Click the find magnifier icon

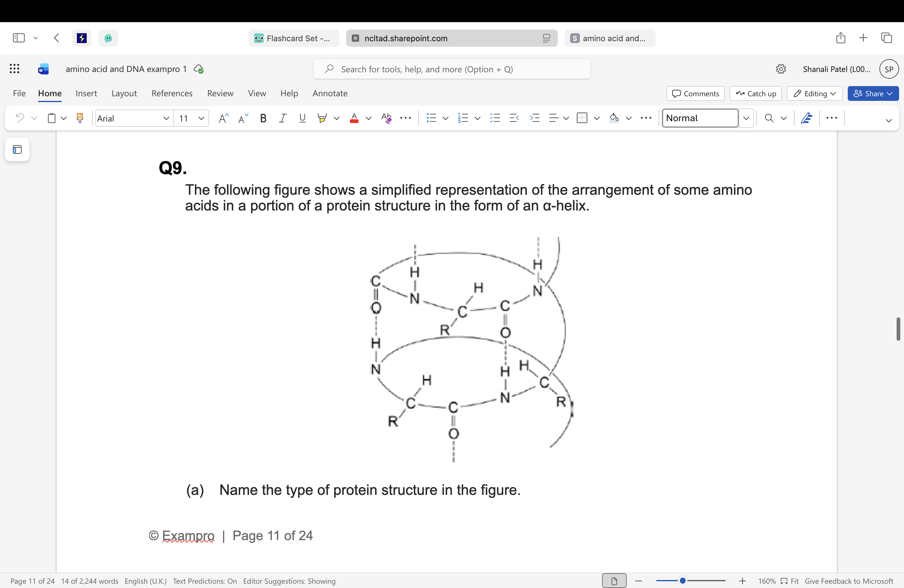click(769, 118)
